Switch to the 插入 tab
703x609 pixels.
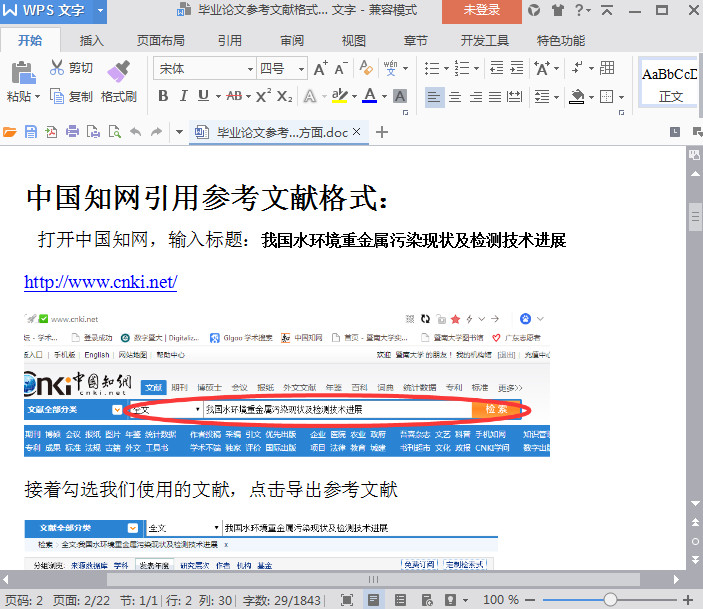point(91,41)
